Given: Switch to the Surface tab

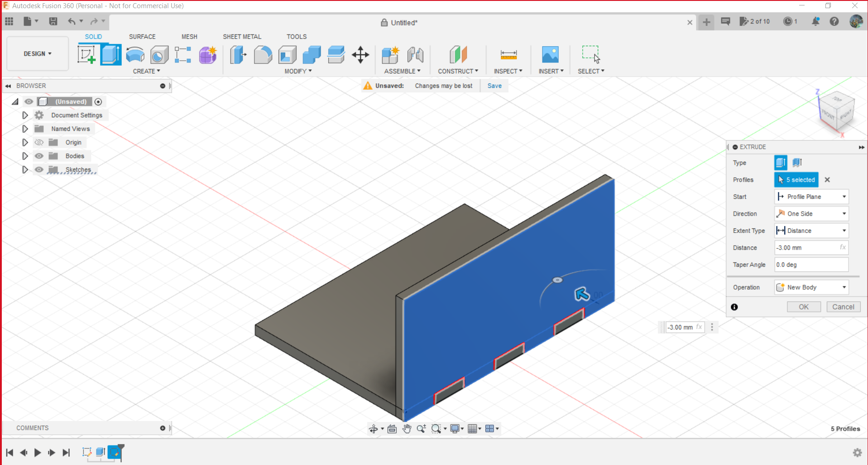Looking at the screenshot, I should pyautogui.click(x=142, y=37).
